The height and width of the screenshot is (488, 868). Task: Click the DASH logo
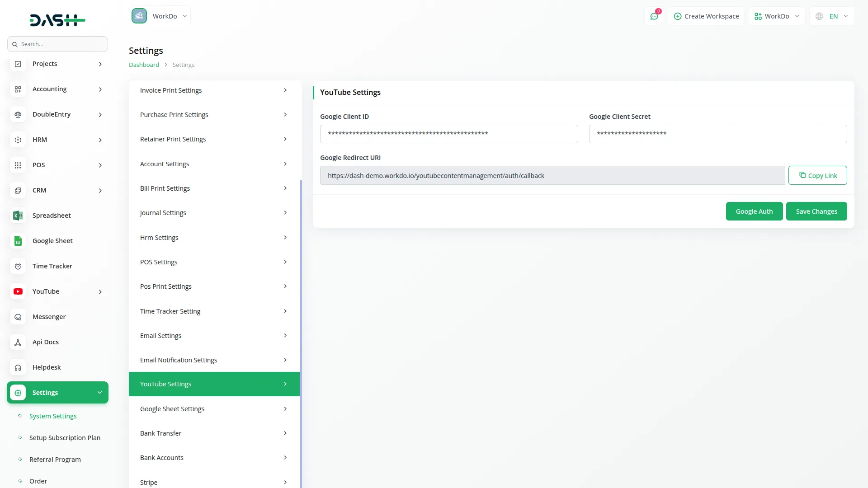pos(57,20)
